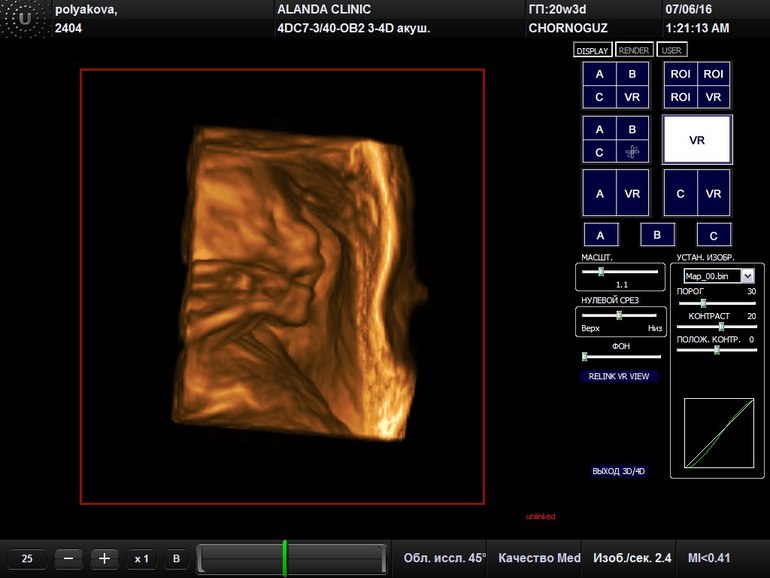Image resolution: width=770 pixels, height=578 pixels.
Task: Show single plane A view
Action: pos(600,236)
